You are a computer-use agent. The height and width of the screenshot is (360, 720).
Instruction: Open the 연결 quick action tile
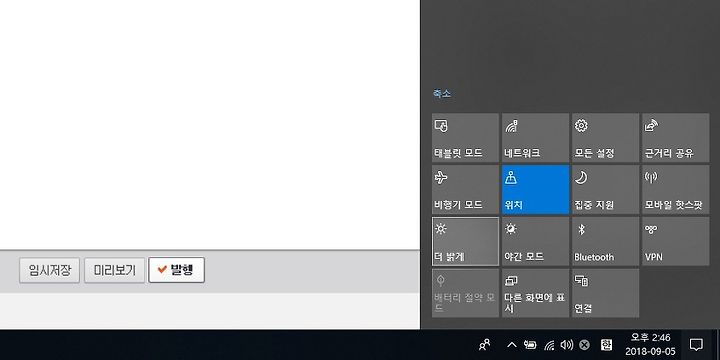[x=605, y=293]
